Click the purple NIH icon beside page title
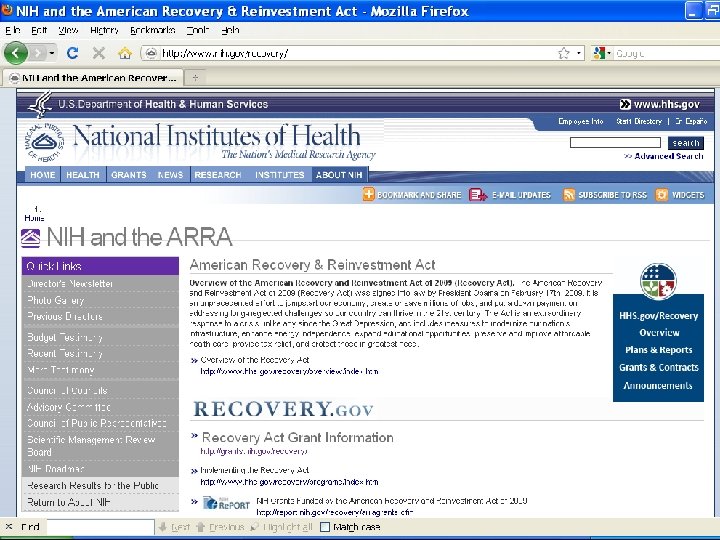 [30, 238]
